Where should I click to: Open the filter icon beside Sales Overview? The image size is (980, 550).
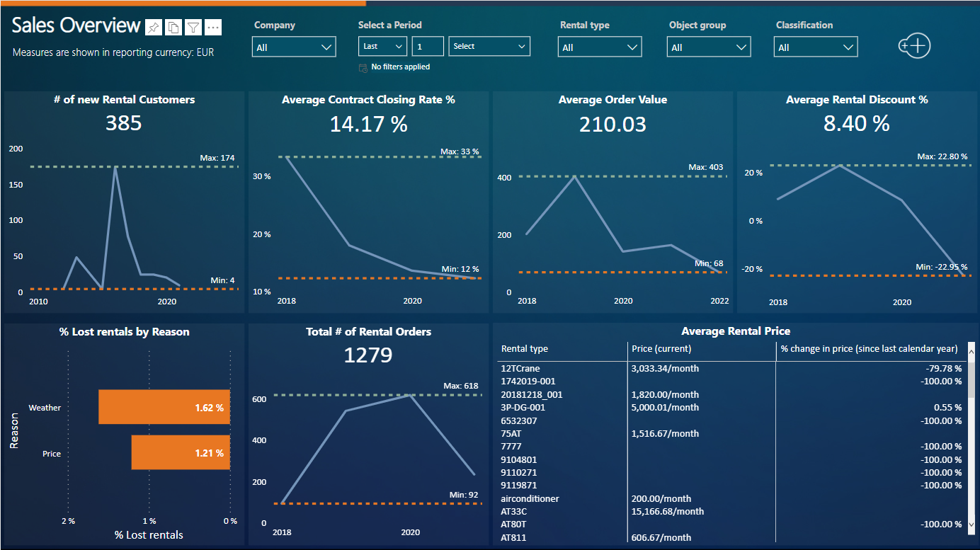pyautogui.click(x=193, y=27)
